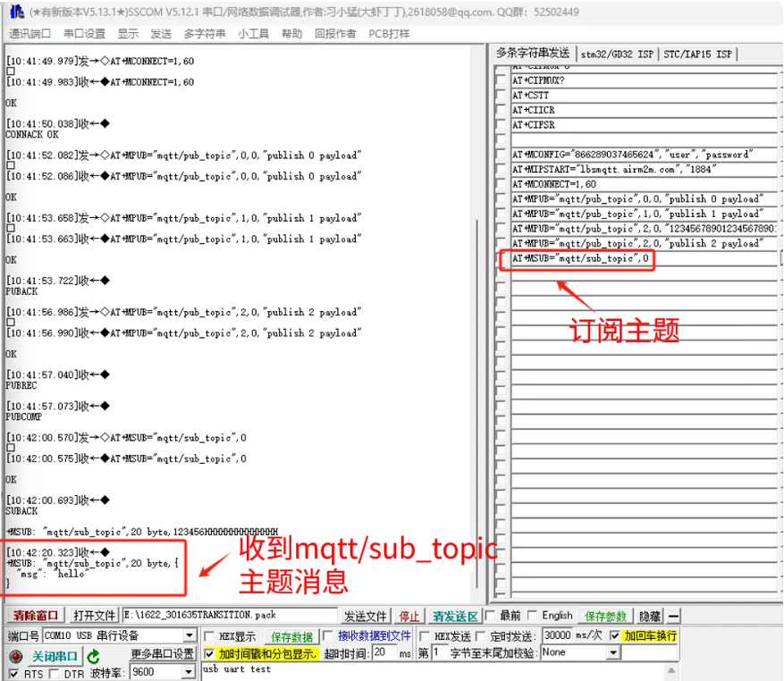Click the AT+MCONNECT=1,60 command row

pos(644,184)
